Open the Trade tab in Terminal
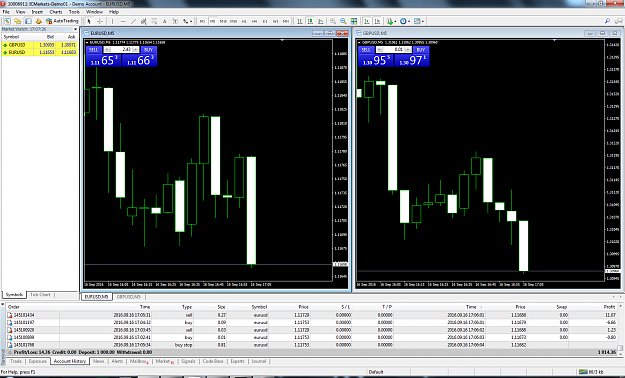This screenshot has height=378, width=625. [x=16, y=361]
